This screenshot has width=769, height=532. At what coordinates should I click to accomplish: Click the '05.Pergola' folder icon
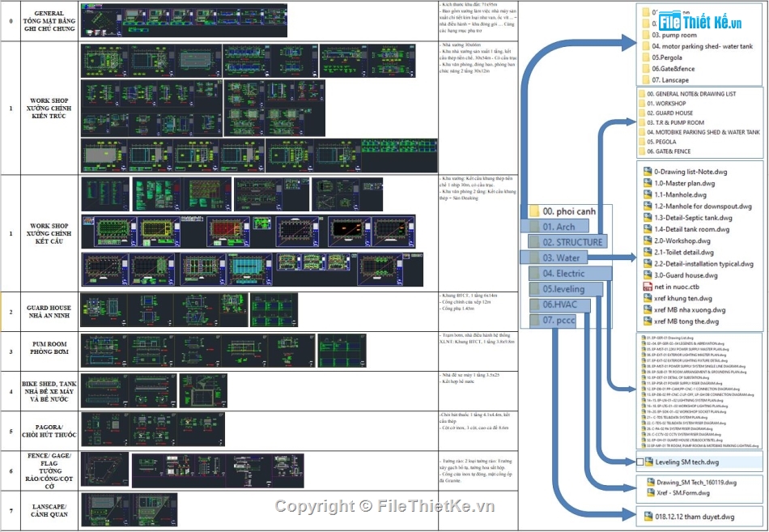point(645,57)
